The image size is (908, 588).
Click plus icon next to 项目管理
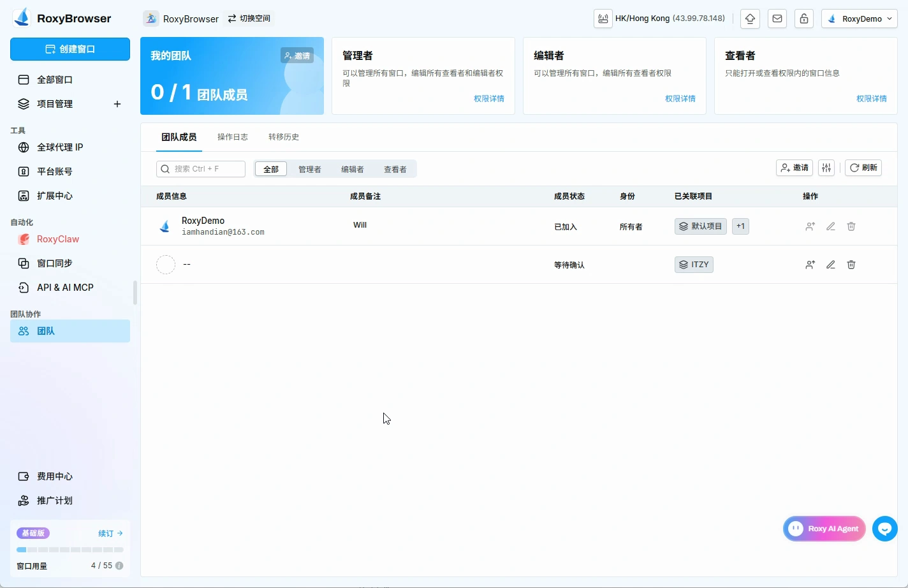tap(117, 104)
